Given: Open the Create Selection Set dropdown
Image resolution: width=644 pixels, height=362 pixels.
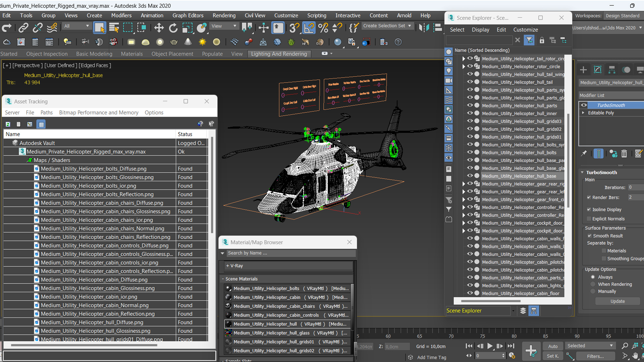Looking at the screenshot, I should [x=387, y=26].
